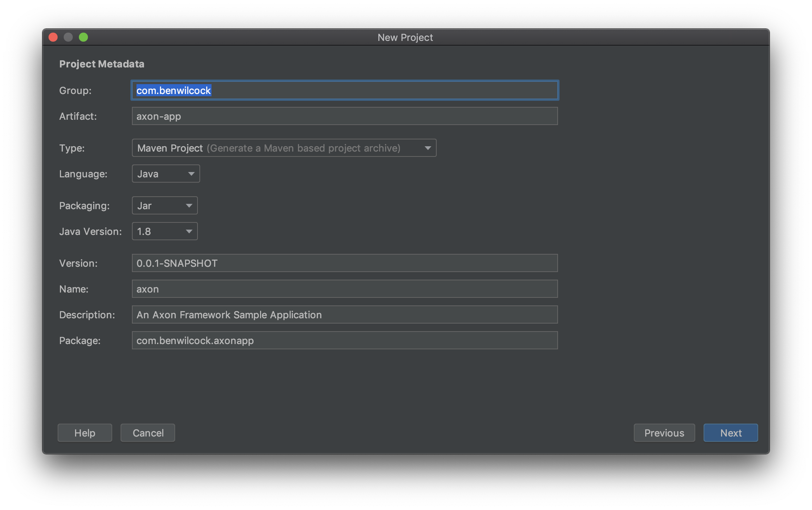Select the Package input field
Viewport: 812px width, 510px height.
(343, 339)
